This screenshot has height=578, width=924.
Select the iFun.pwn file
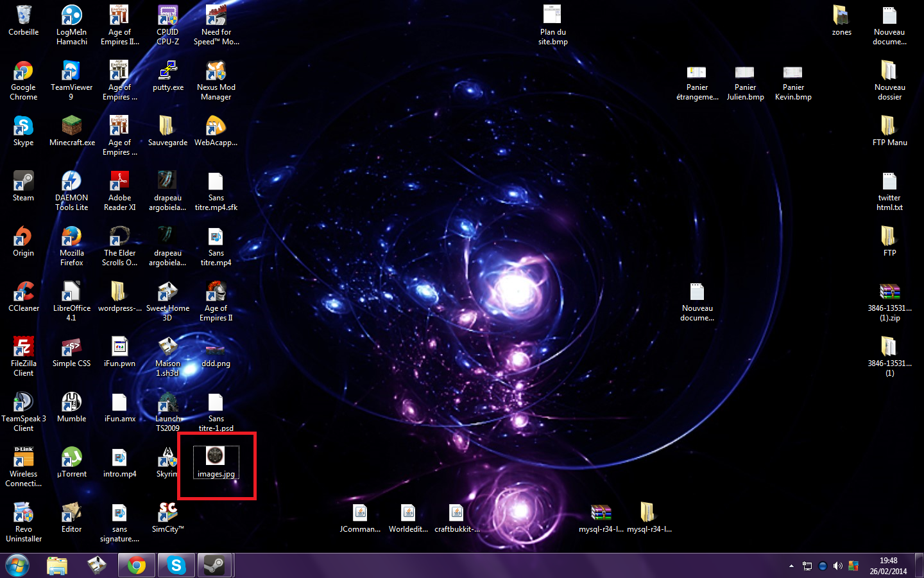[120, 352]
